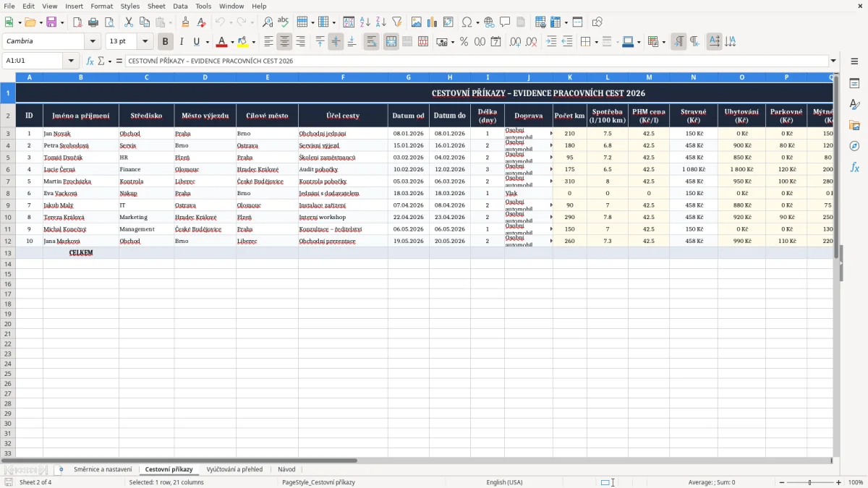868x488 pixels.
Task: Toggle left-to-right text direction
Action: (678, 42)
